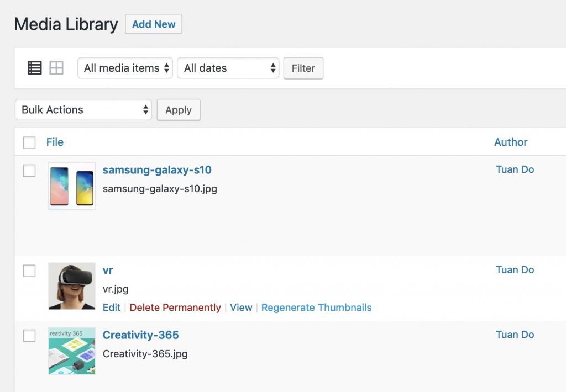Open the All media items dropdown

tap(125, 68)
